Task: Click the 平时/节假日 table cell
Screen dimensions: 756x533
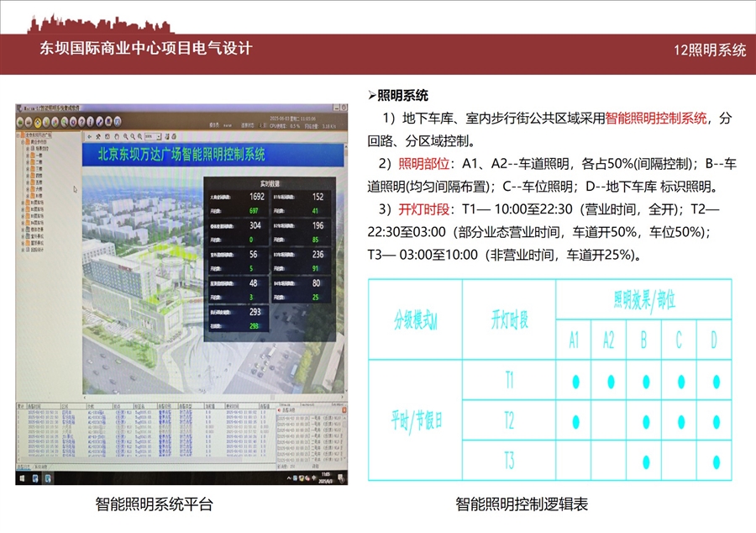Action: pos(416,420)
